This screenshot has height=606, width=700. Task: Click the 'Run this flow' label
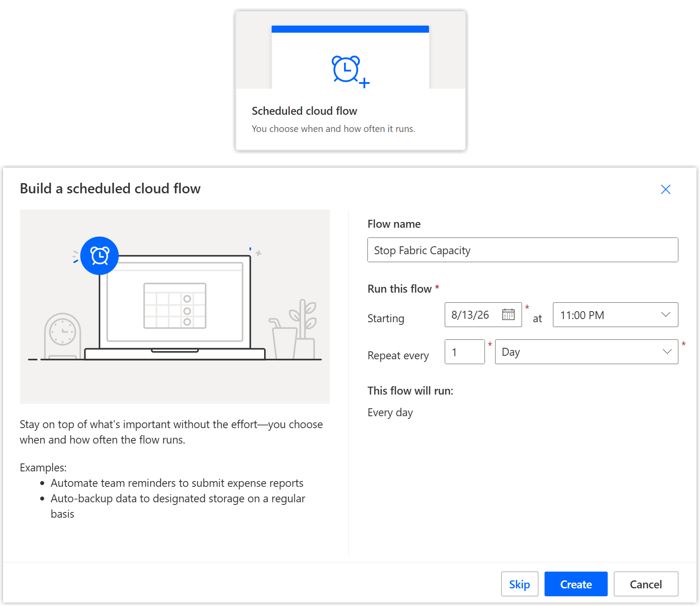click(x=399, y=289)
